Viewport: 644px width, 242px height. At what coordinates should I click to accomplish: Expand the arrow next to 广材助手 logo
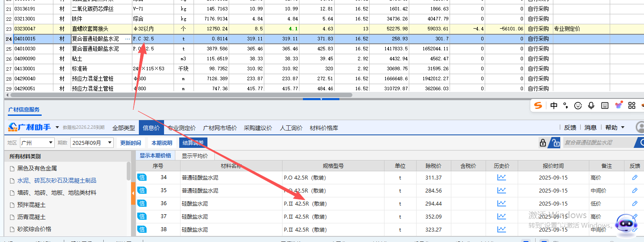click(57, 128)
